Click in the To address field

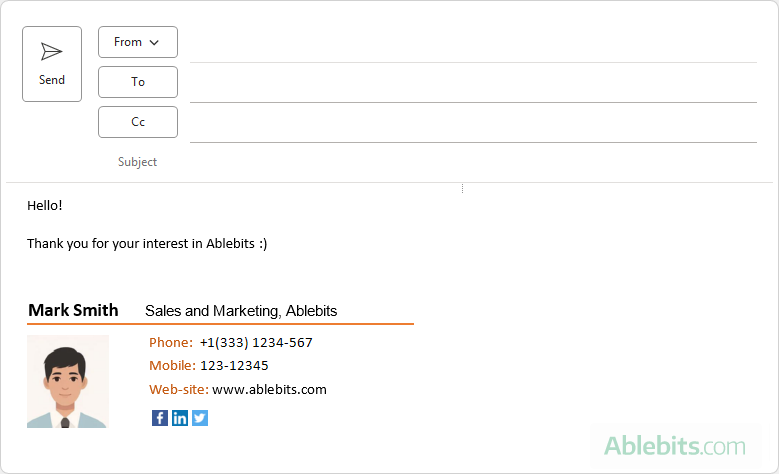(x=472, y=84)
